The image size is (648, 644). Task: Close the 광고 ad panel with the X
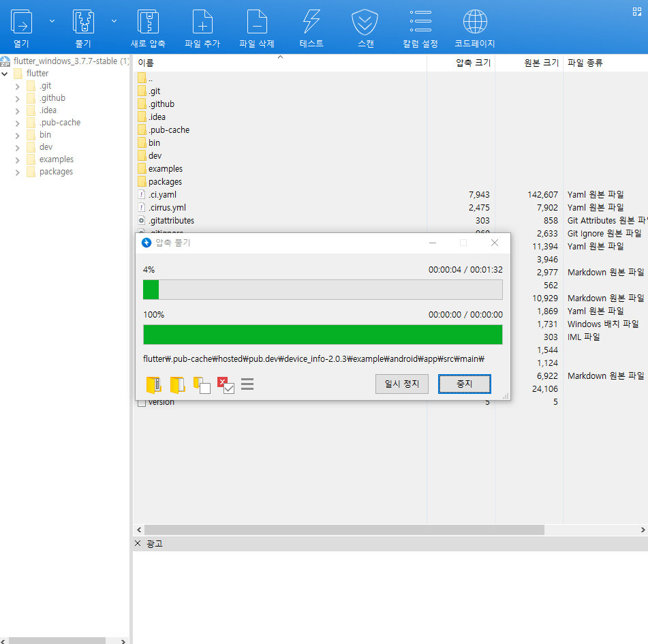(x=138, y=543)
